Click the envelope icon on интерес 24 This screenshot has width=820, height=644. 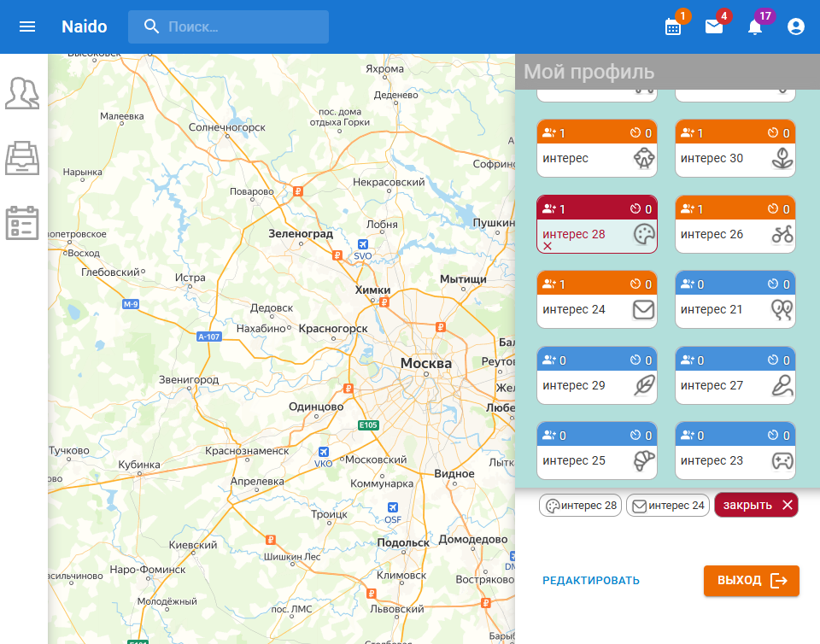(644, 309)
